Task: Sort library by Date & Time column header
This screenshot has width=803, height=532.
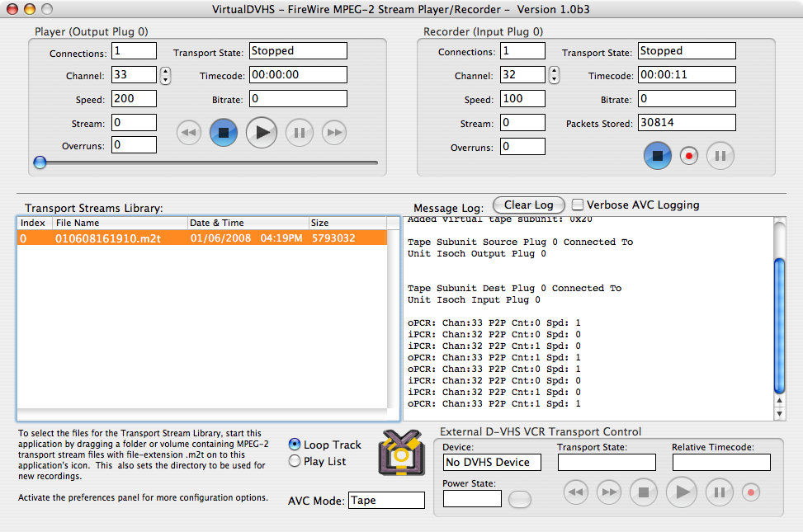Action: tap(248, 223)
